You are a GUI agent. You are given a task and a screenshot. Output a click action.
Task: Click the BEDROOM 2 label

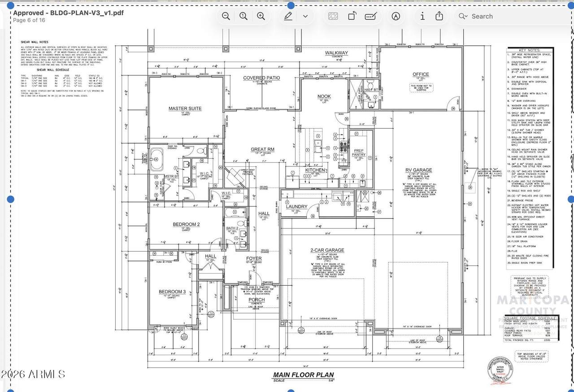[186, 224]
